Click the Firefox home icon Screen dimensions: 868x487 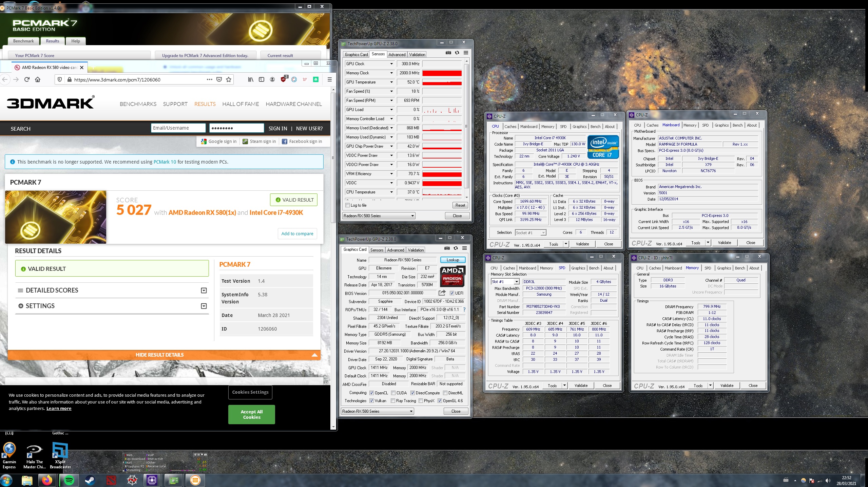(38, 79)
